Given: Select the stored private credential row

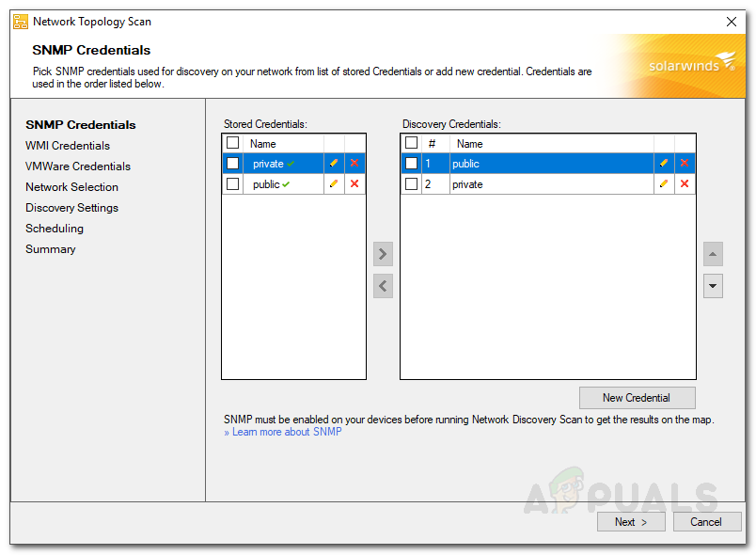Looking at the screenshot, I should pos(294,164).
